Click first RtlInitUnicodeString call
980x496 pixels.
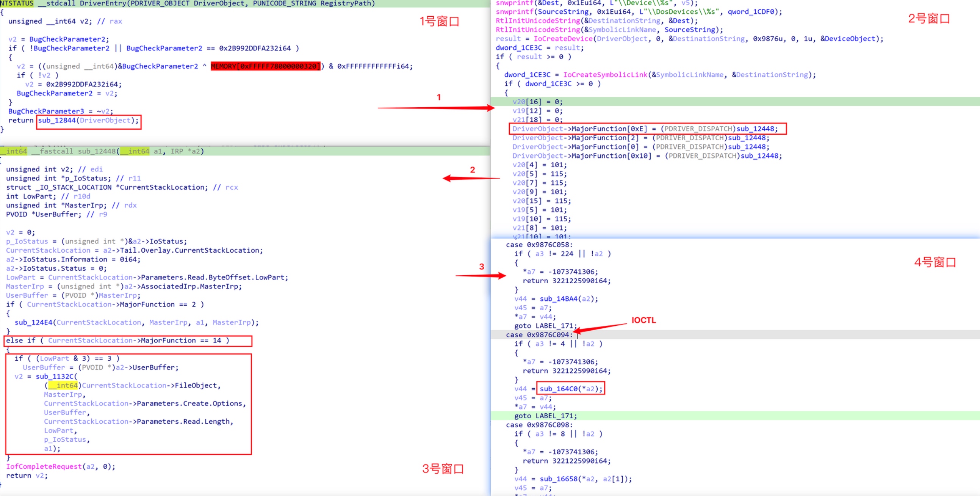[537, 21]
